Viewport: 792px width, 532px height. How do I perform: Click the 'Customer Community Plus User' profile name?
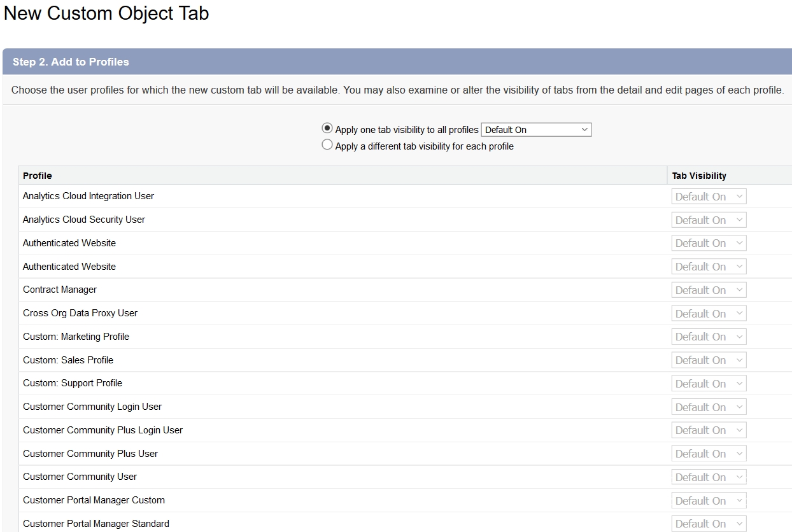tap(90, 454)
